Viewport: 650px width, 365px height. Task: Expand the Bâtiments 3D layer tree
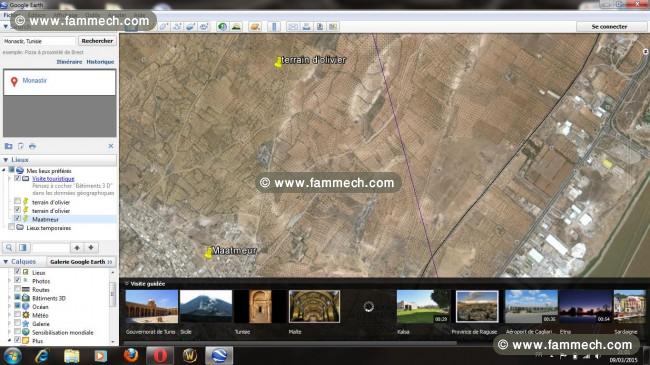[10, 298]
